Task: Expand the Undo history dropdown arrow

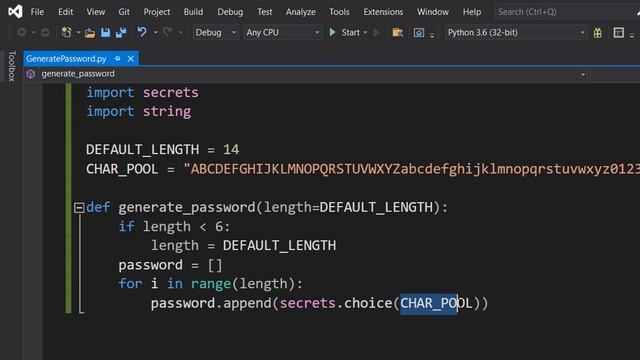Action: [156, 32]
